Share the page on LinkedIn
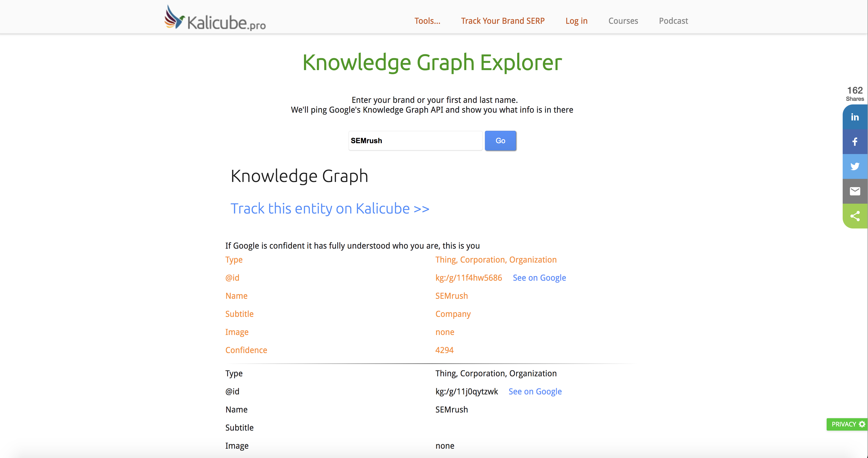 coord(855,117)
